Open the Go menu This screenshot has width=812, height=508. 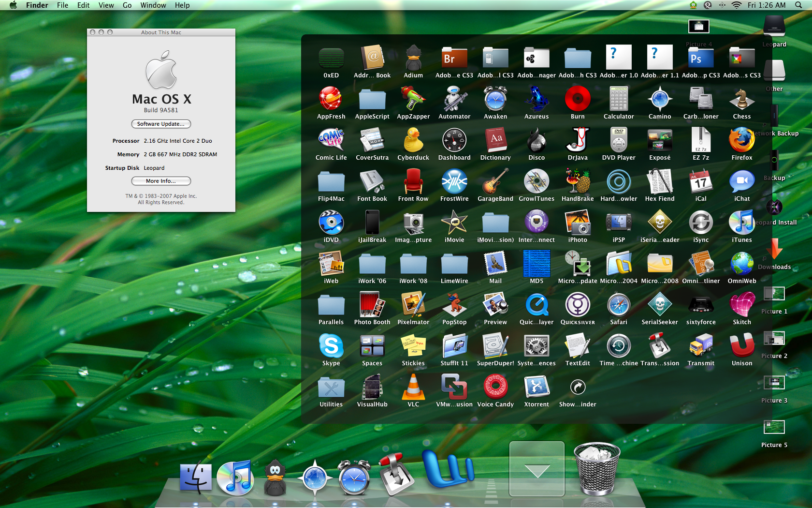[x=127, y=5]
